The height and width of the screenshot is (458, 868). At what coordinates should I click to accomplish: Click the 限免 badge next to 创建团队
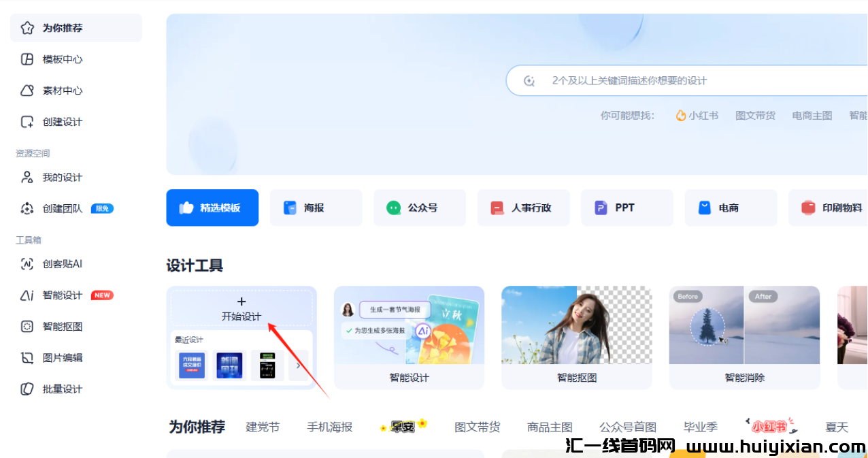tap(103, 208)
